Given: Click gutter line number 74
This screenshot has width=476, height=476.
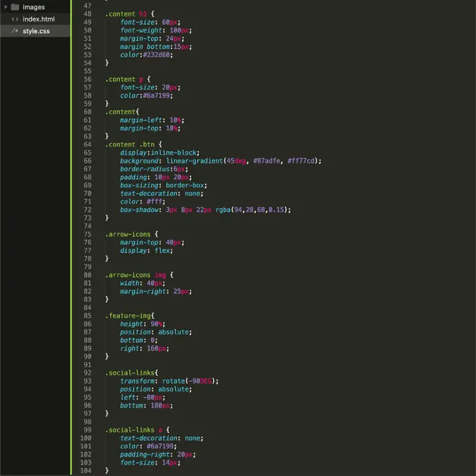Looking at the screenshot, I should (88, 226).
